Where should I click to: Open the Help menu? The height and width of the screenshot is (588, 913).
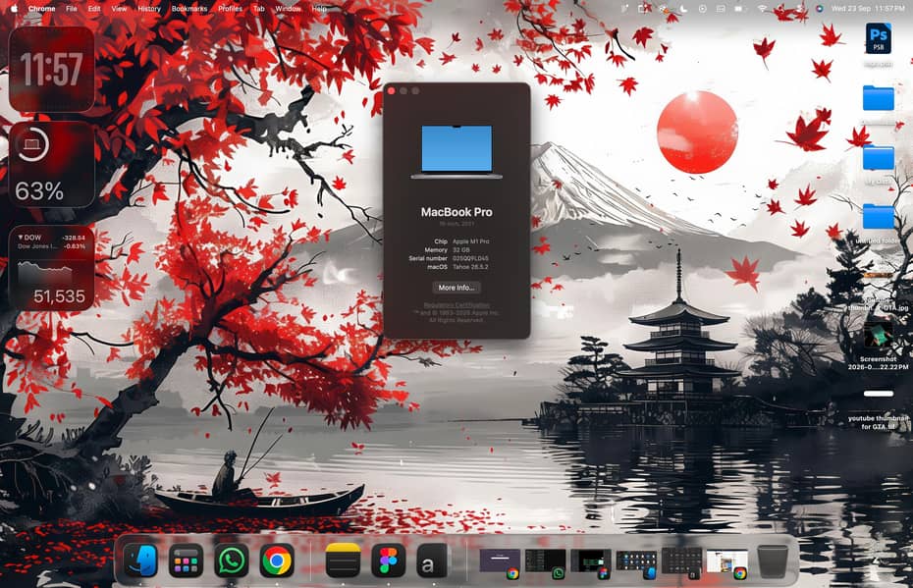pos(318,9)
